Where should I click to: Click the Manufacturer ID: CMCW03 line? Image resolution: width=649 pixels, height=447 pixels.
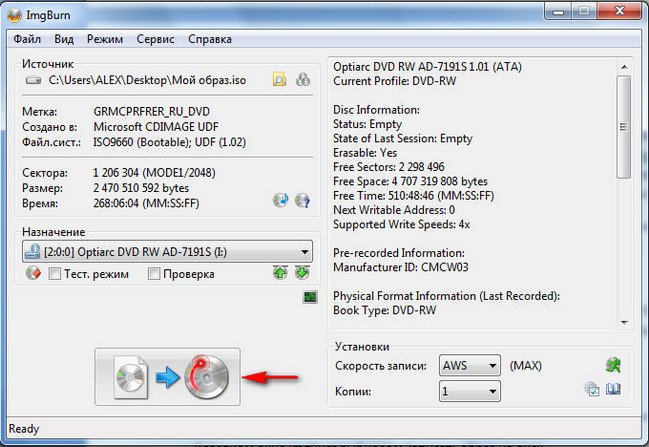pyautogui.click(x=401, y=267)
